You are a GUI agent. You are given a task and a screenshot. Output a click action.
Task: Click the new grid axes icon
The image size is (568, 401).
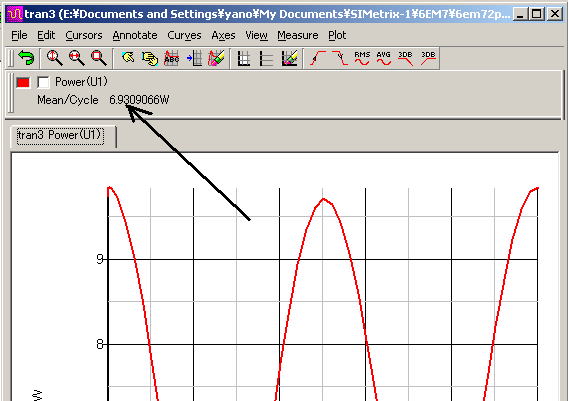click(x=244, y=58)
